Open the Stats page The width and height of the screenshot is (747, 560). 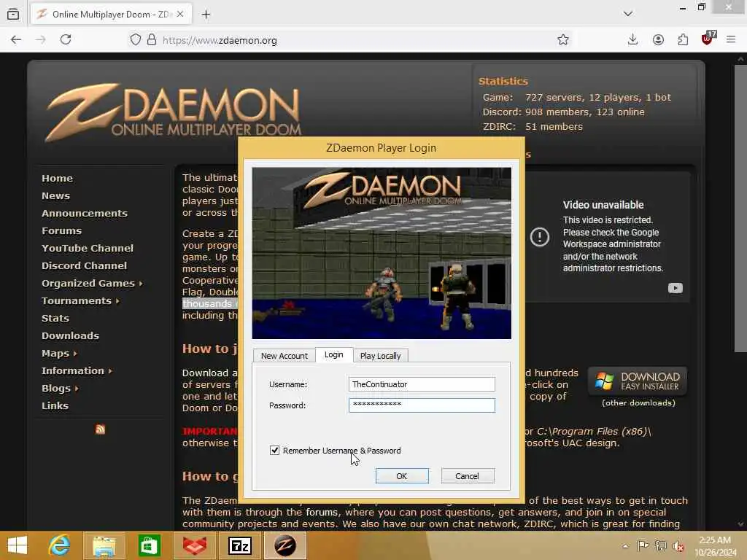(55, 318)
